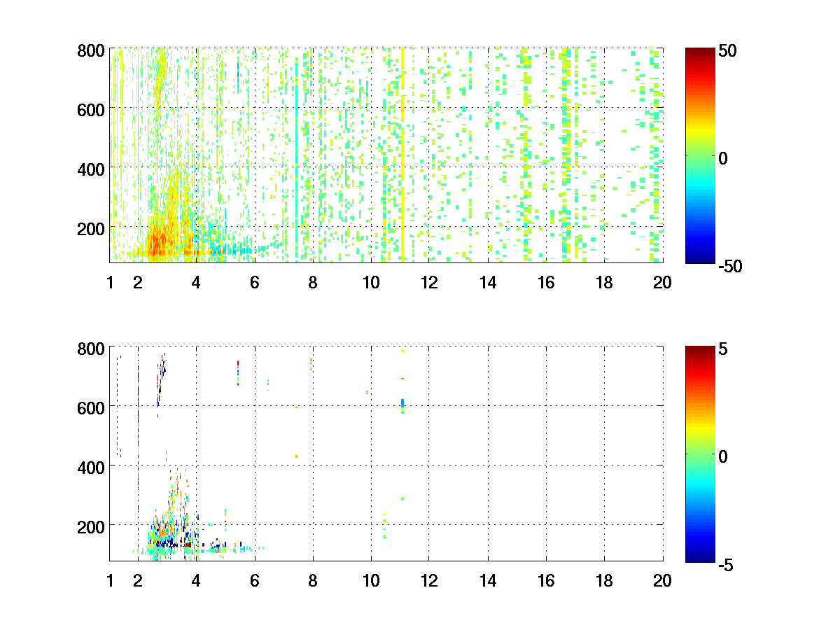
Task: Click the '1' x-axis tick of bottom plot
Action: pos(110,580)
